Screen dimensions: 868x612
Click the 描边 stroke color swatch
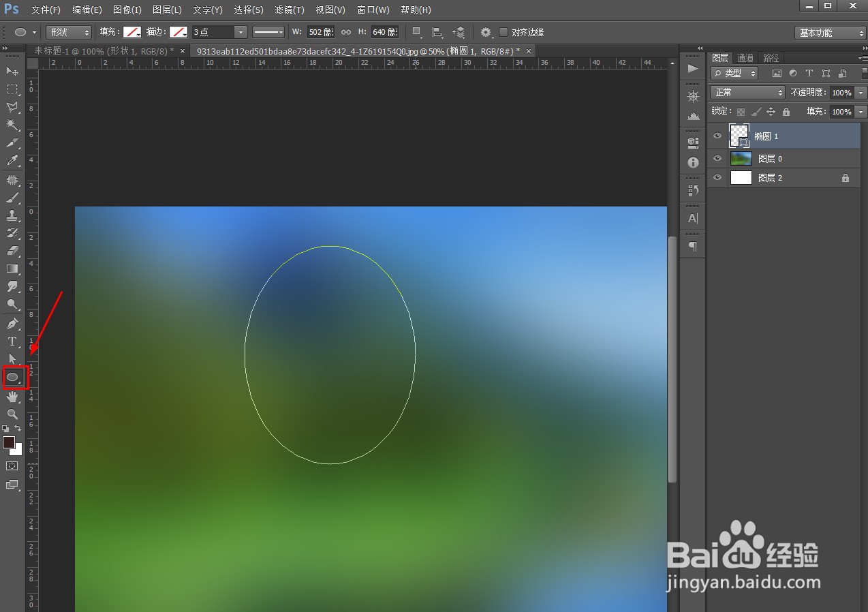point(179,32)
